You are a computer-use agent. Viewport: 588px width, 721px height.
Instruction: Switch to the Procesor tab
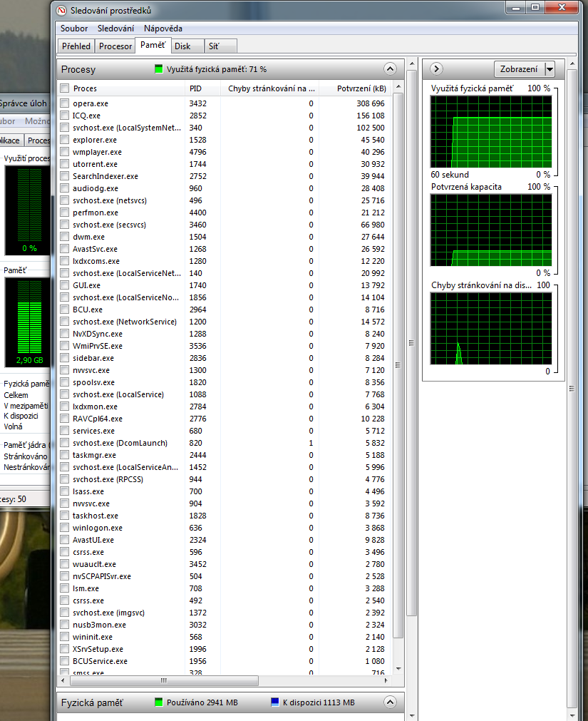[115, 46]
